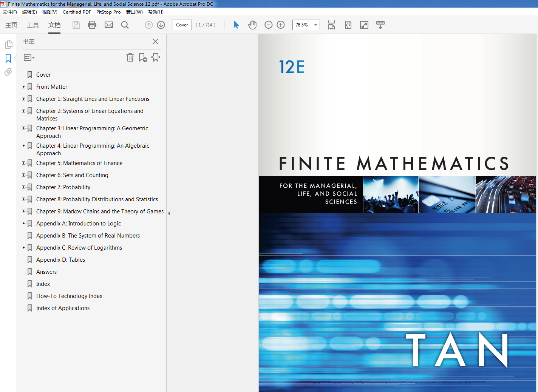Fit page width with scrolling icon
Viewport: 538px width, 392px height.
tap(331, 25)
